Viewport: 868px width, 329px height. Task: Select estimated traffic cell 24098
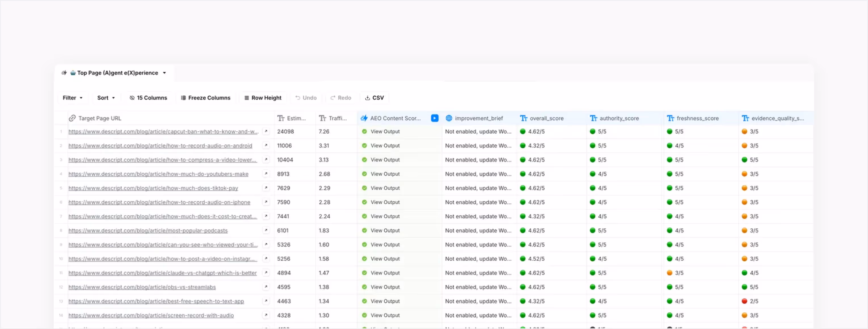pyautogui.click(x=285, y=131)
